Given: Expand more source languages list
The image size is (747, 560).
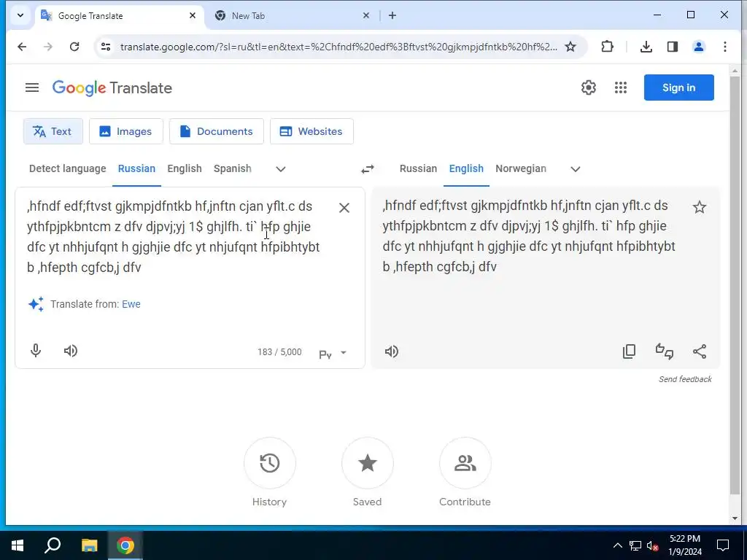Looking at the screenshot, I should 281,169.
